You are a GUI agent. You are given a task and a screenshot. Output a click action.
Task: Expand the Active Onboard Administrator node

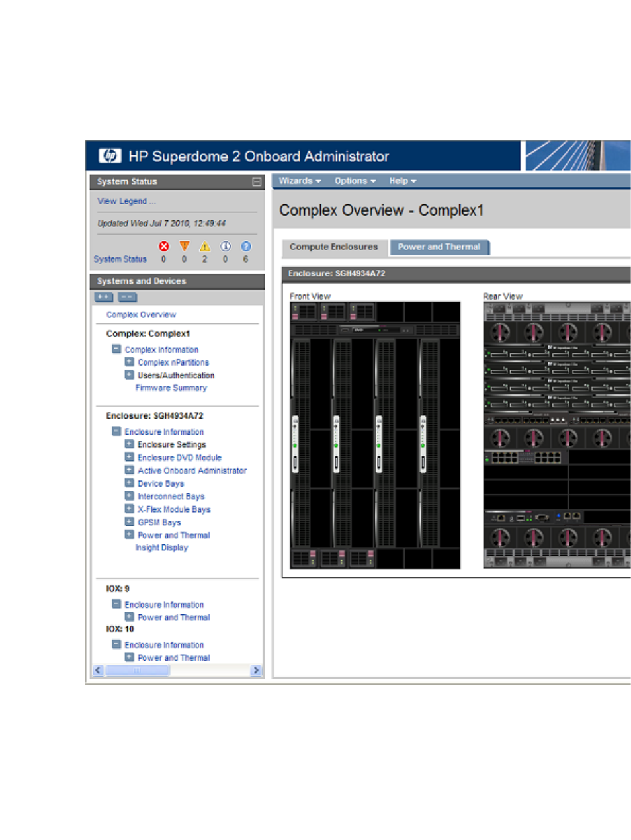coord(130,470)
